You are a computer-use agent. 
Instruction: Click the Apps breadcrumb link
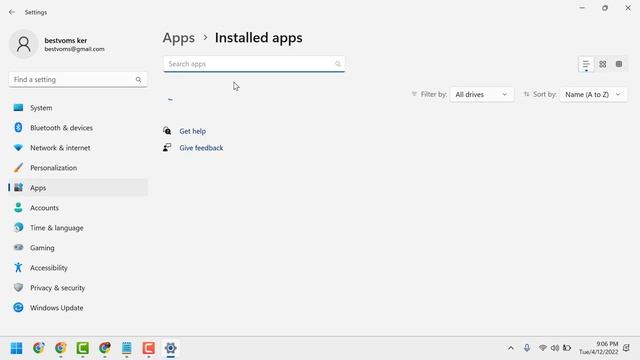(x=179, y=38)
